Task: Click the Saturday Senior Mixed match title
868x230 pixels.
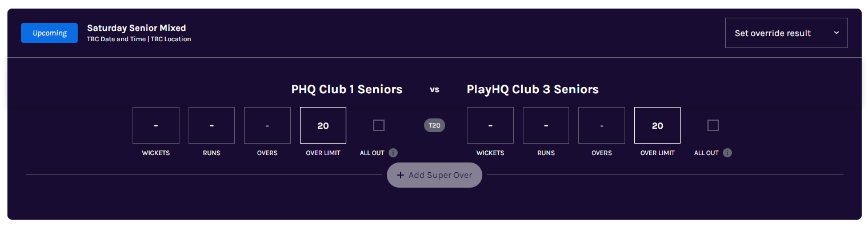Action: click(x=137, y=28)
